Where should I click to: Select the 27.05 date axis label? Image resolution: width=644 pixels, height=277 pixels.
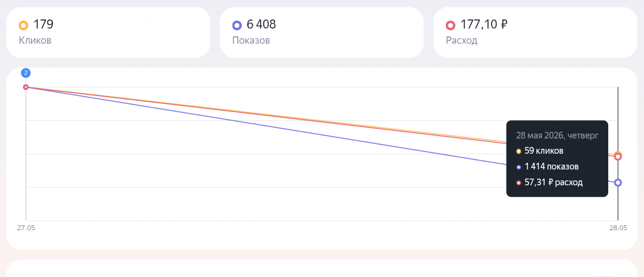[26, 228]
